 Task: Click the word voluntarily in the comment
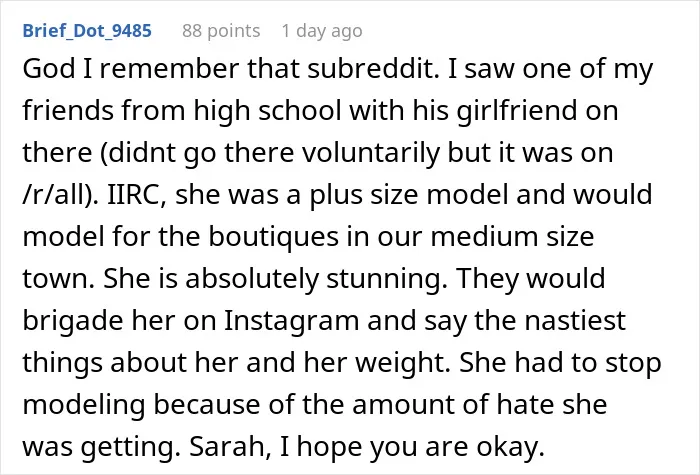tap(371, 153)
